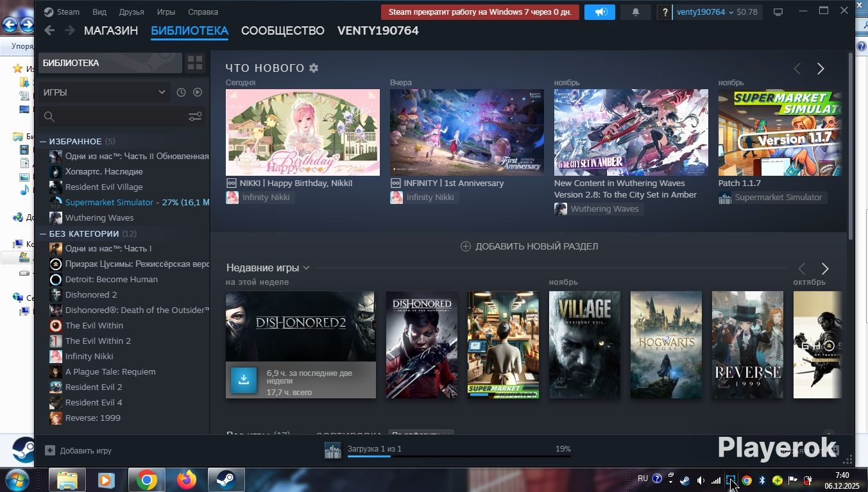Image resolution: width=868 pixels, height=492 pixels.
Task: Open File Explorer from the taskbar
Action: click(x=67, y=480)
